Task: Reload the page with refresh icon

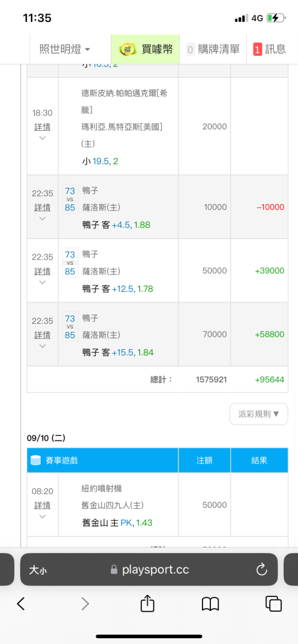Action: (x=262, y=569)
